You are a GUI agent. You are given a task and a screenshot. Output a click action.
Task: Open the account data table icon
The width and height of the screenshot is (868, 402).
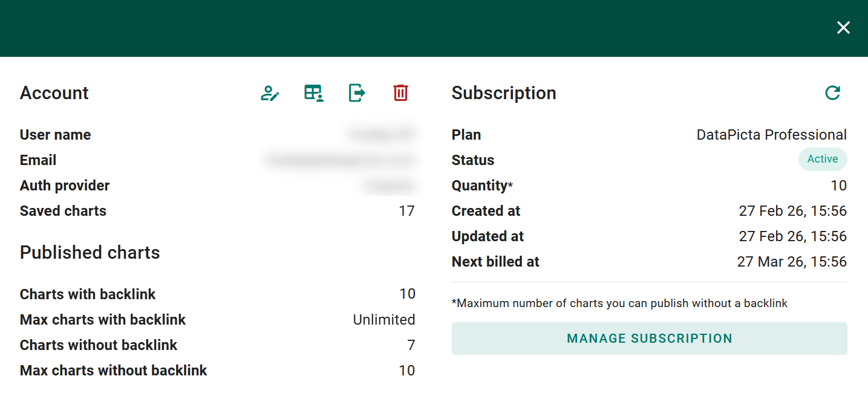(313, 93)
